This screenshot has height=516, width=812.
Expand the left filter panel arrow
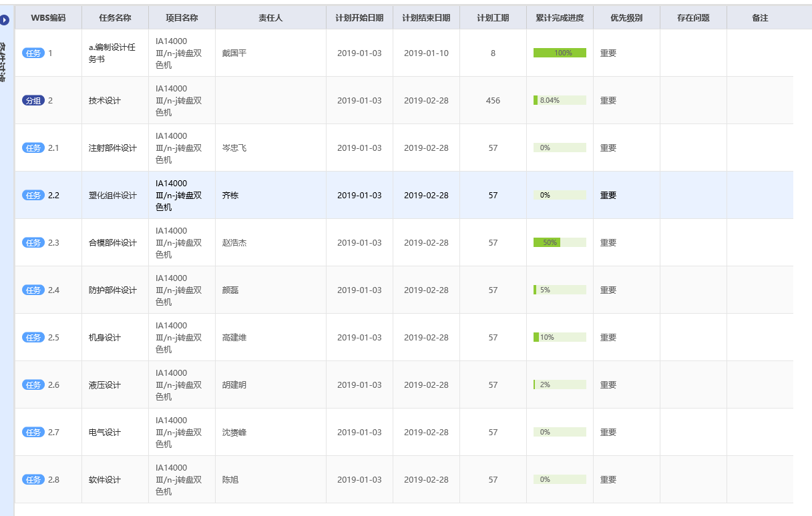[x=5, y=20]
